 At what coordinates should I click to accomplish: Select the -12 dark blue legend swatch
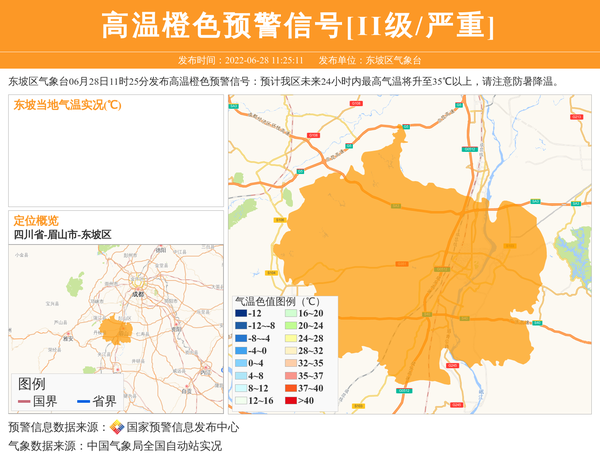coord(241,314)
